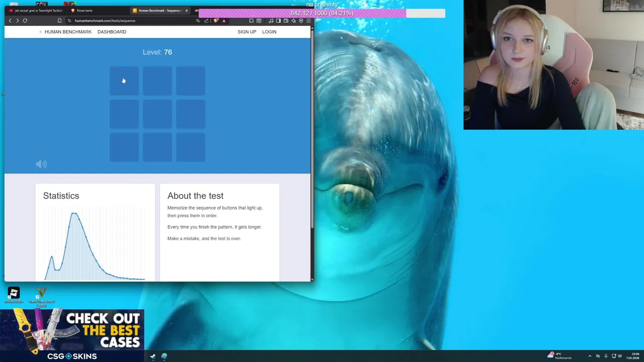Viewport: 644px width, 362px height.
Task: Click the Statistics distribution chart
Action: [x=95, y=244]
